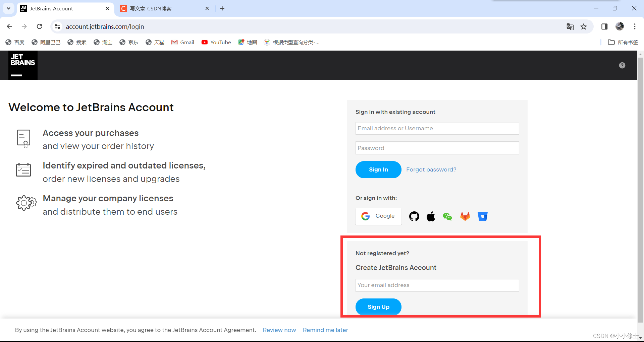Click the JetBrains logo in header
The image size is (644, 342).
(x=23, y=65)
